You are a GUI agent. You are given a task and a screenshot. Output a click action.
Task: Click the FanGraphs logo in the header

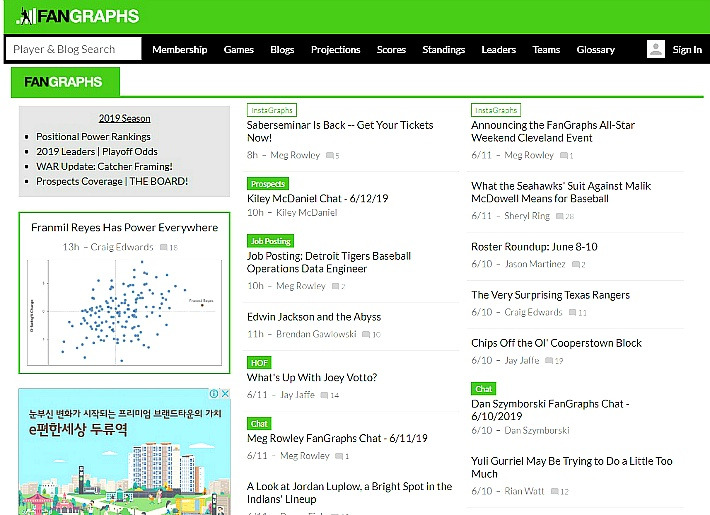click(x=78, y=16)
